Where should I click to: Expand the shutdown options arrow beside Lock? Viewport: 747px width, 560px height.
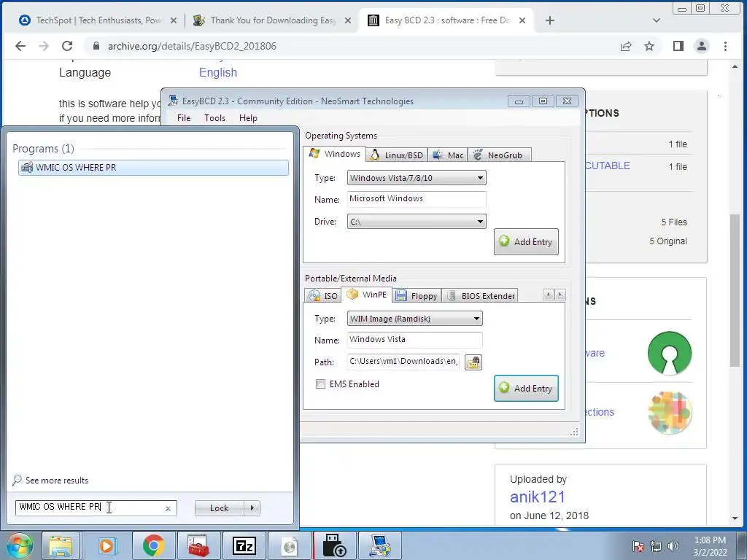point(252,508)
